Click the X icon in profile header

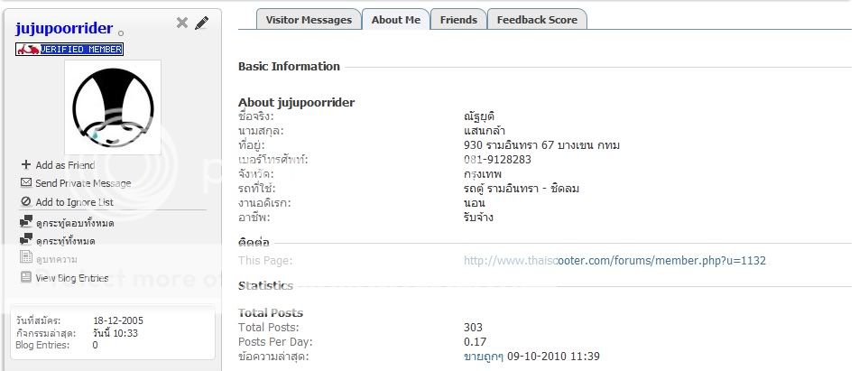coord(182,23)
